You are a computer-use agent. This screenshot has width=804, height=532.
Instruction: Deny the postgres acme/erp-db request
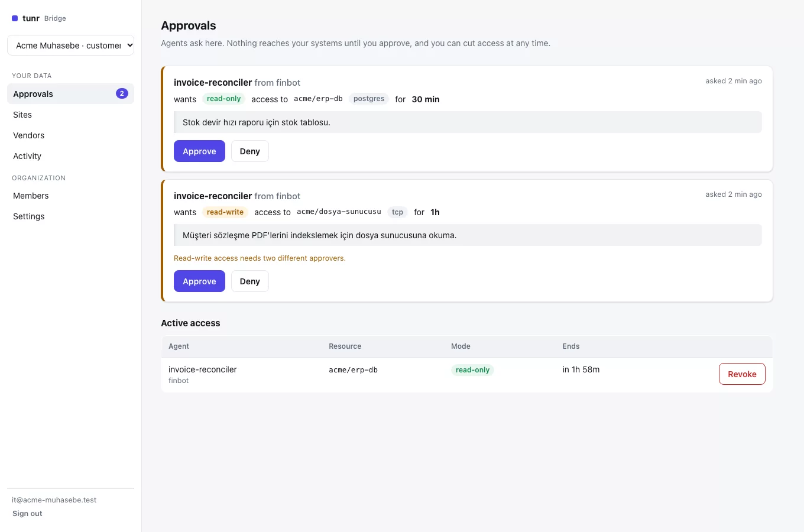point(249,151)
